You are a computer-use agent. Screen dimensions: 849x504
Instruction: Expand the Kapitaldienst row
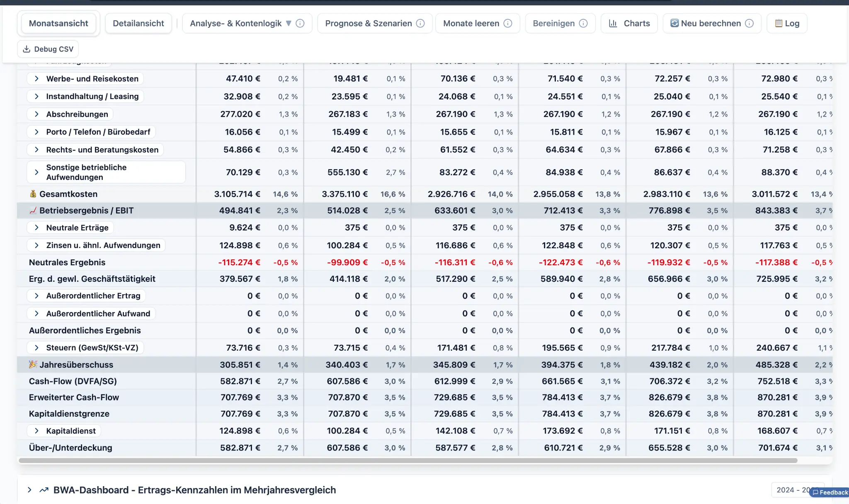(36, 431)
